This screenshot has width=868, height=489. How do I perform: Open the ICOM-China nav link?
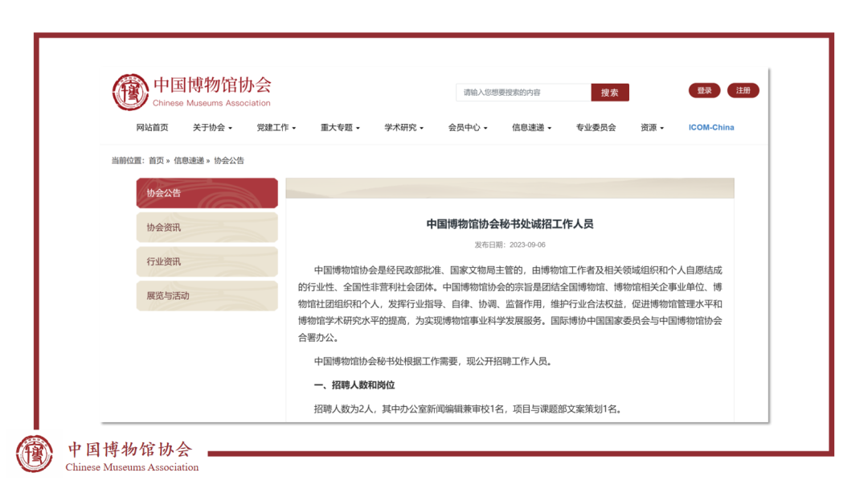pos(711,127)
